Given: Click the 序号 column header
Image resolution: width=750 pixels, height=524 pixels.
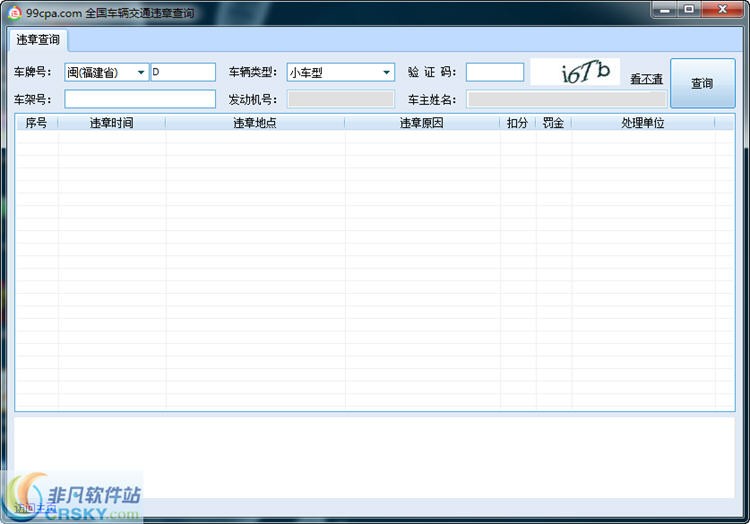Looking at the screenshot, I should [36, 123].
